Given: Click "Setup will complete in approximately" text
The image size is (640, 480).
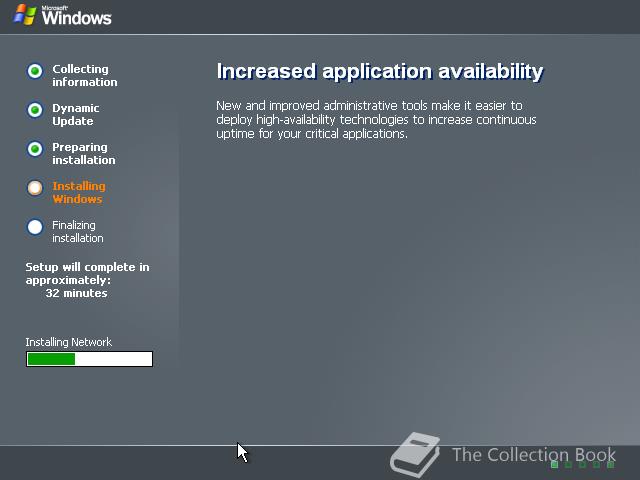Looking at the screenshot, I should [87, 273].
